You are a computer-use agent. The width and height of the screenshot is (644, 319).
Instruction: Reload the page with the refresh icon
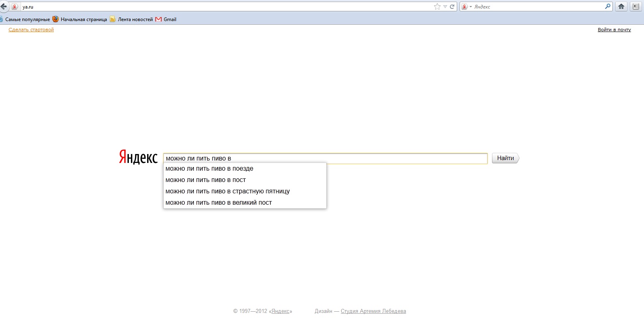click(x=452, y=6)
